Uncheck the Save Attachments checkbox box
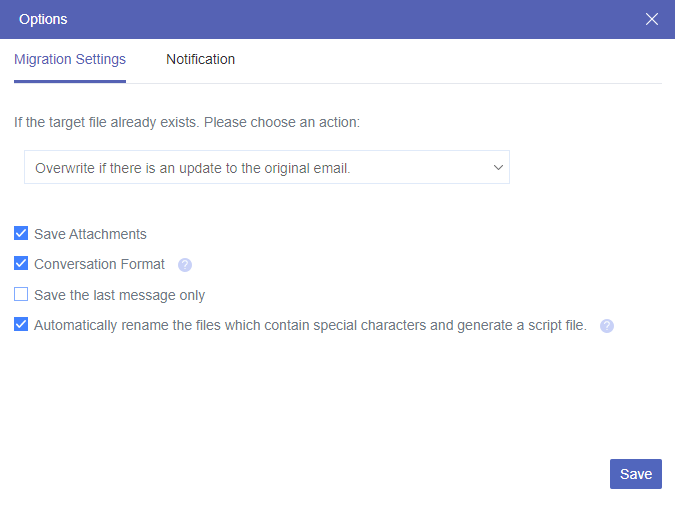This screenshot has width=675, height=506. tap(21, 234)
